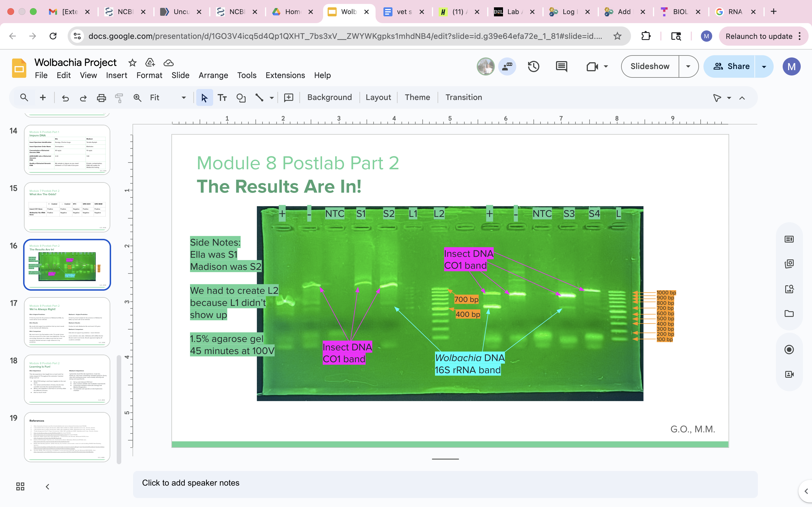812x507 pixels.
Task: Click the Print icon
Action: point(101,97)
